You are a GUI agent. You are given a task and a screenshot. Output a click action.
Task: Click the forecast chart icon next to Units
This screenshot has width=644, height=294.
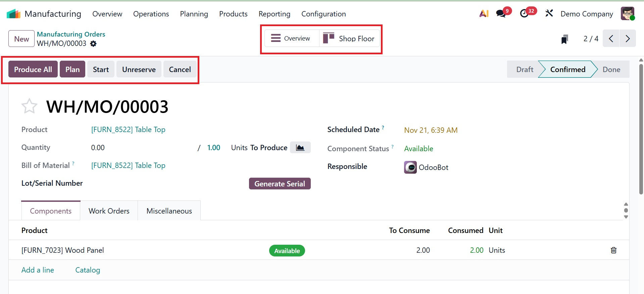[300, 148]
